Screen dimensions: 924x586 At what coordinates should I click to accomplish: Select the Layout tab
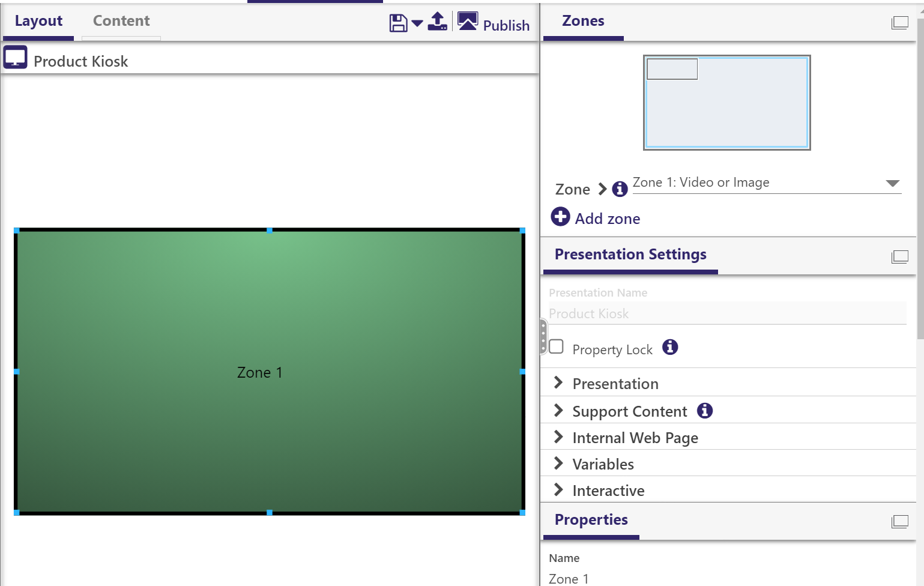(x=38, y=21)
